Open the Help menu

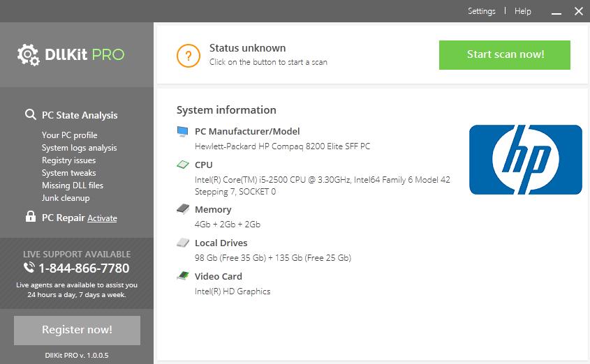(523, 11)
